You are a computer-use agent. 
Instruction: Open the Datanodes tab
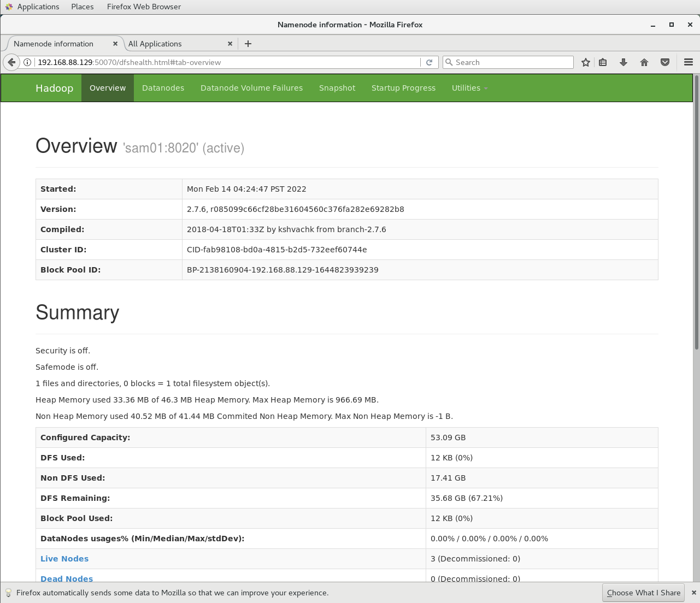[163, 88]
